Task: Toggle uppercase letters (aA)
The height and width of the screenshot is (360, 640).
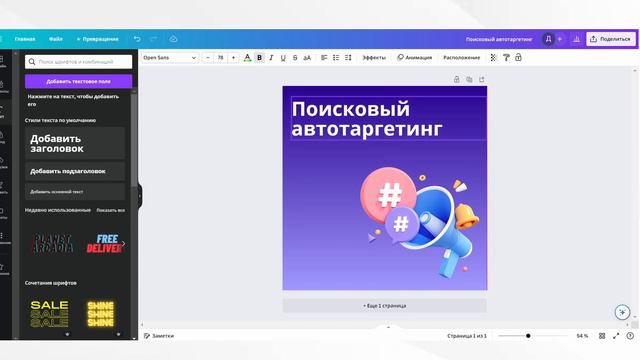Action: coord(307,58)
